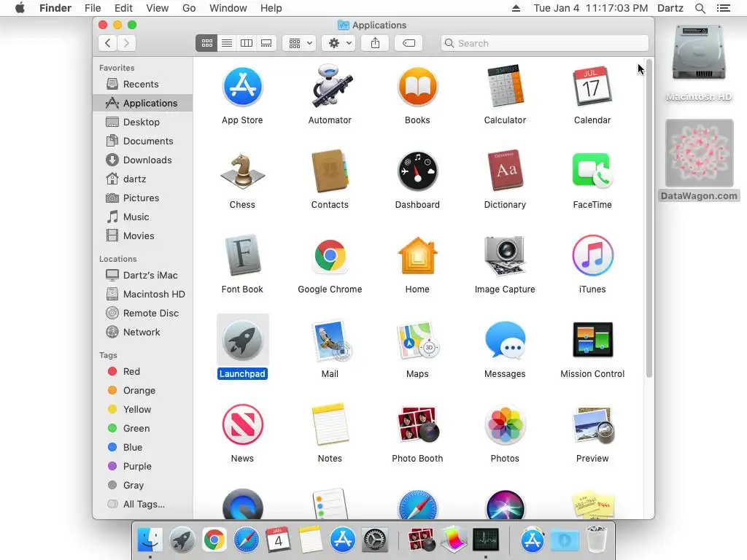Select the iTunes app icon

point(592,256)
